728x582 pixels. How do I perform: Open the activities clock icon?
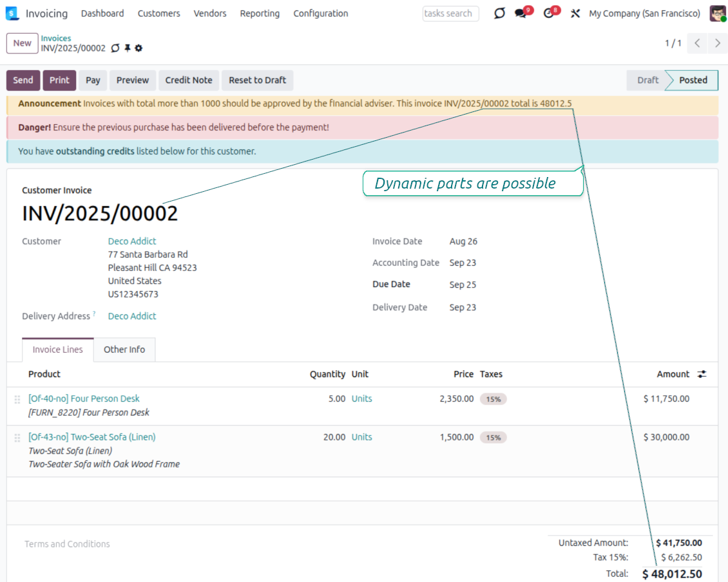point(548,14)
